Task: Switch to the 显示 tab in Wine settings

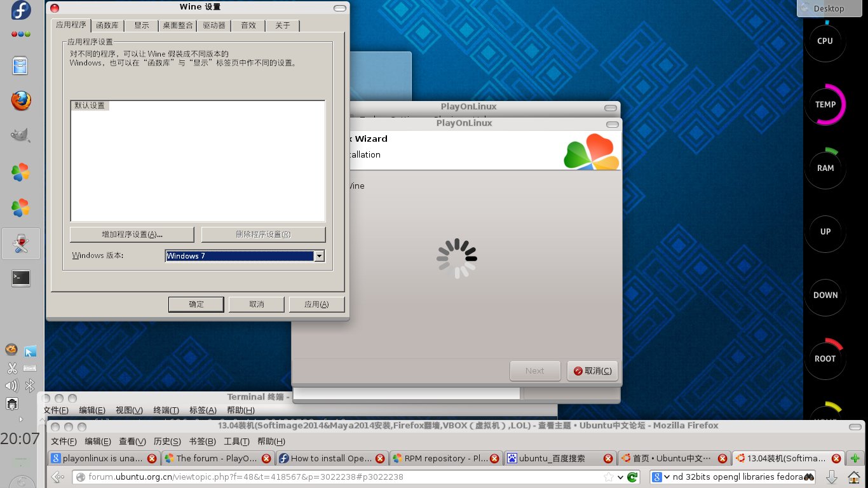Action: click(x=141, y=25)
